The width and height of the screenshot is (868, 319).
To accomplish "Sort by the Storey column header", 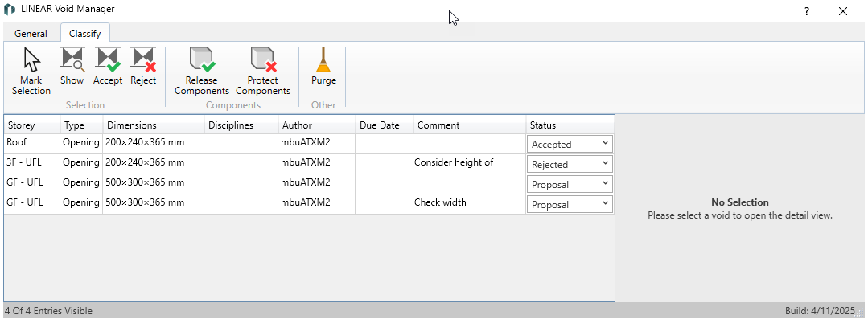I will click(32, 125).
